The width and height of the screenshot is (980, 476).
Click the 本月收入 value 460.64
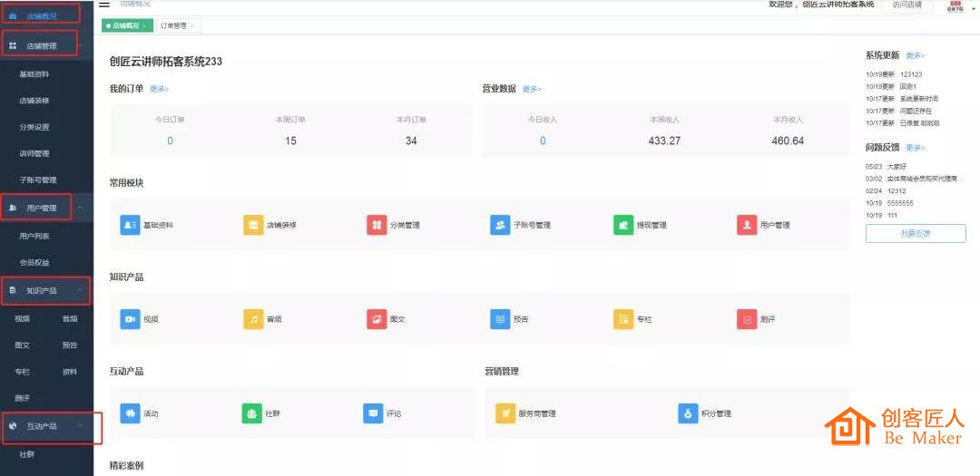[788, 141]
